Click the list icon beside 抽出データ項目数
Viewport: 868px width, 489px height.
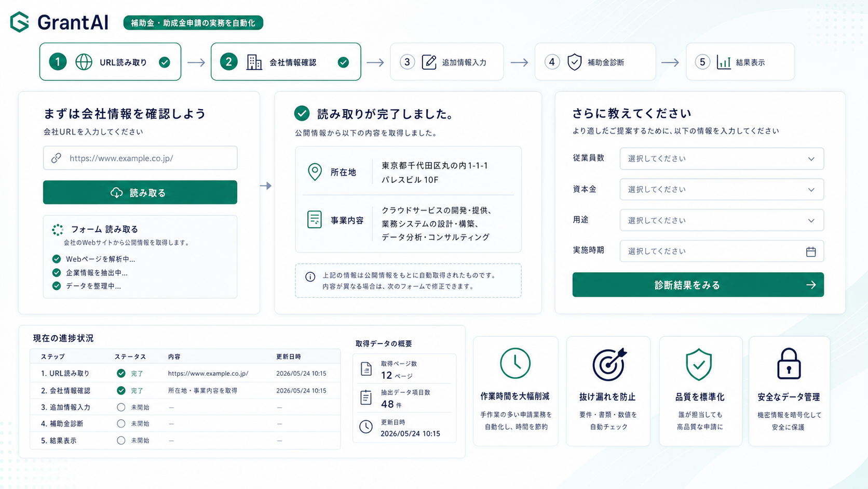(366, 398)
